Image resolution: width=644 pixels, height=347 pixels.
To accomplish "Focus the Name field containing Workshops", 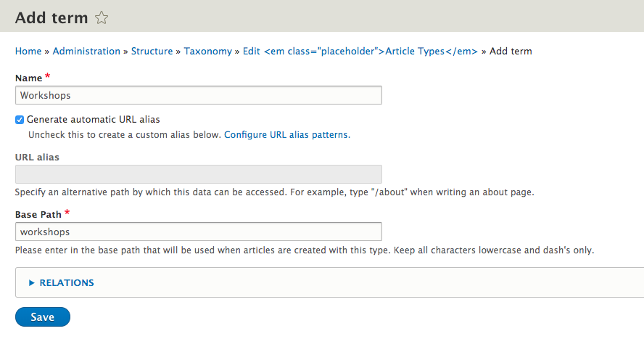I will [x=198, y=95].
